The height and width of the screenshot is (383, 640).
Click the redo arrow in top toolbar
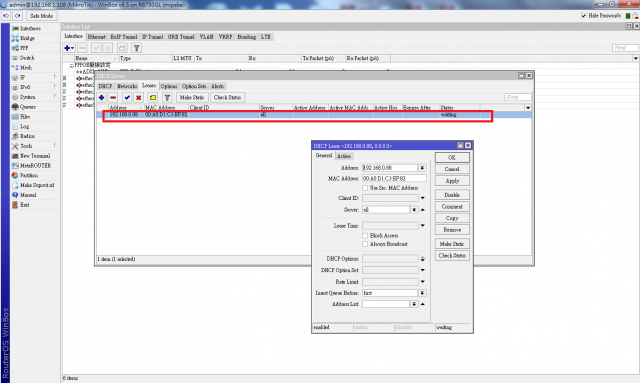[18, 16]
